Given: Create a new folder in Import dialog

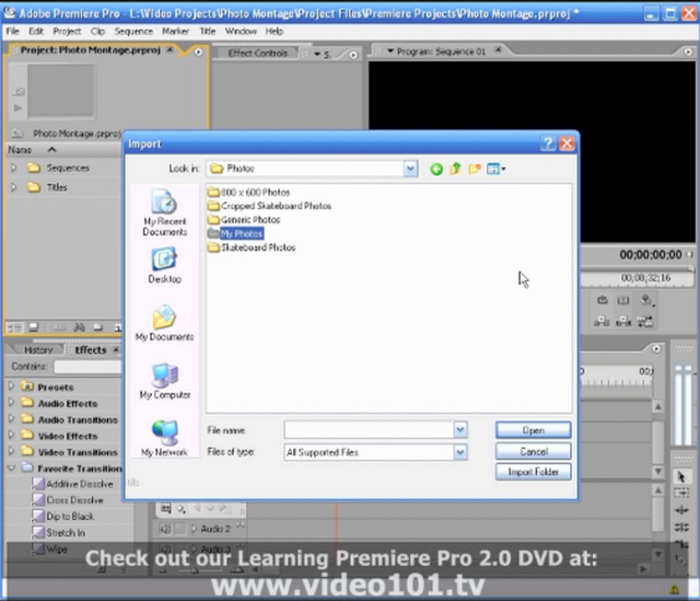Looking at the screenshot, I should [x=475, y=168].
